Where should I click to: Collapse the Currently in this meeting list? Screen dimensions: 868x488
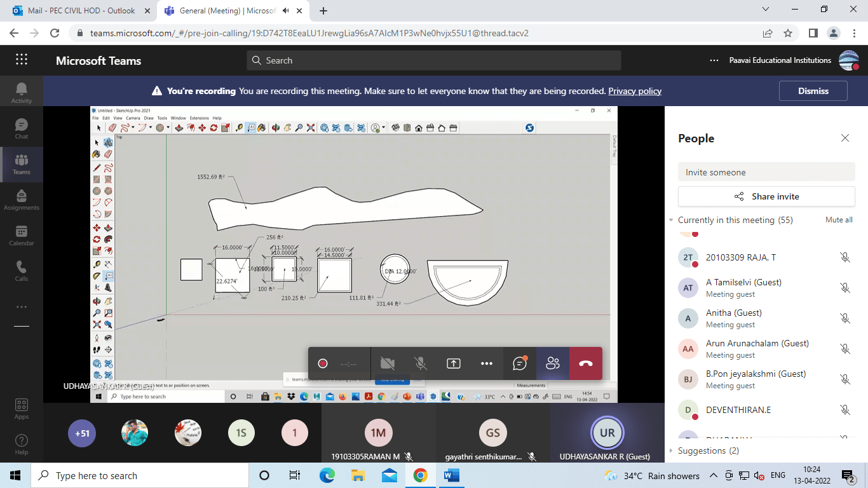[x=671, y=220]
